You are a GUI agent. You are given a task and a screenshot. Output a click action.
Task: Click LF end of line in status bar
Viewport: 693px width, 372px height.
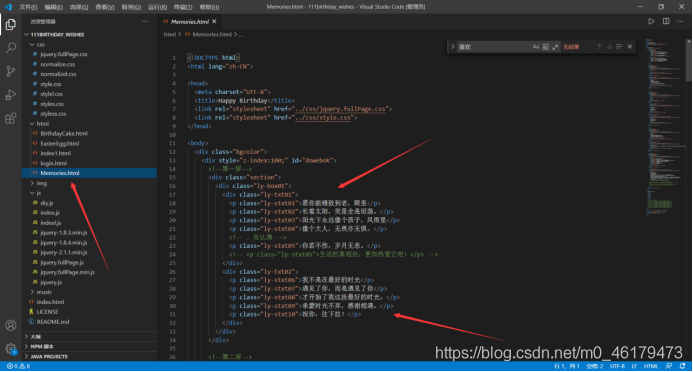tap(634, 366)
